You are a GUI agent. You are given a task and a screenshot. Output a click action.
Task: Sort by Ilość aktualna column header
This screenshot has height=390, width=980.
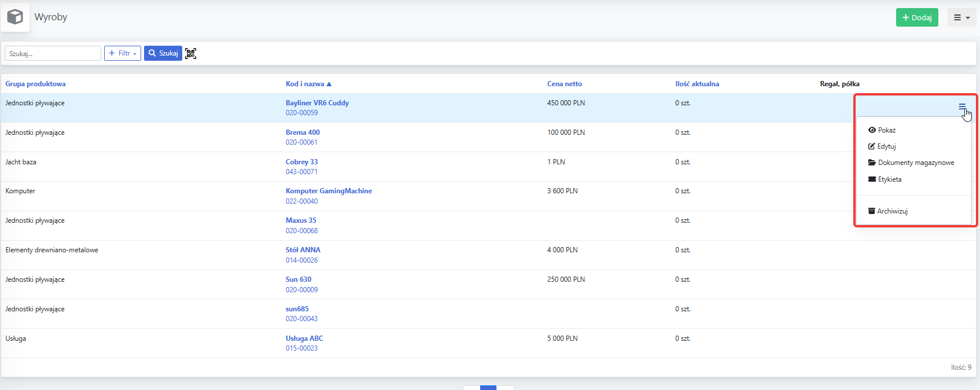[x=697, y=84]
